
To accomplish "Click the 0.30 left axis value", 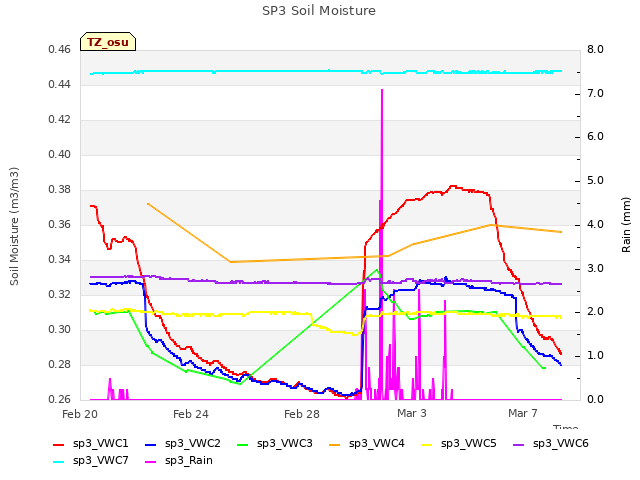I will click(x=60, y=330).
